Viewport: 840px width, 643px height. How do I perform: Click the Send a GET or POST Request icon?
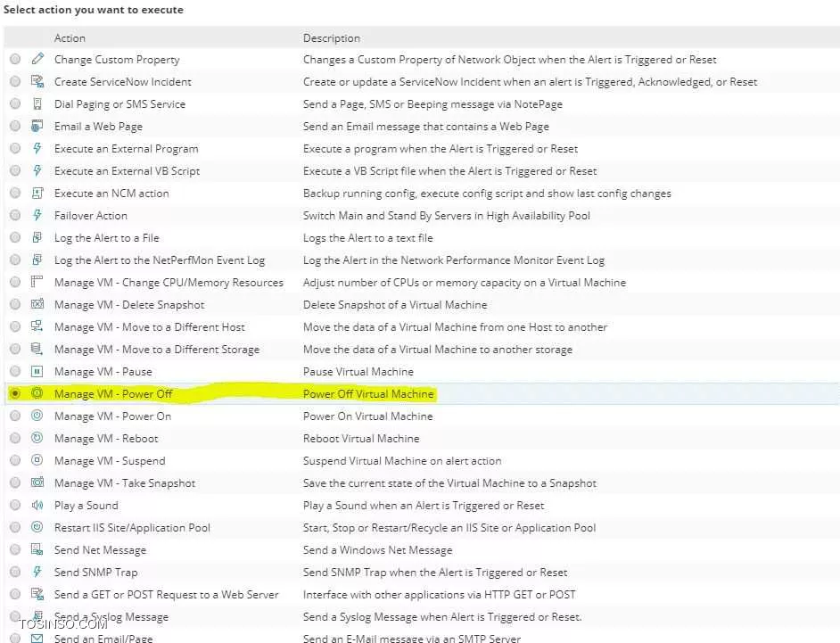(37, 594)
